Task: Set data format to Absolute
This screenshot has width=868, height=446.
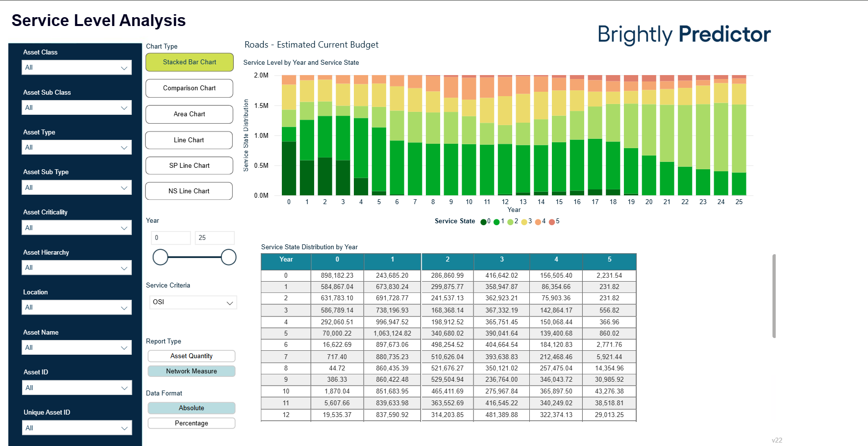Action: (191, 408)
